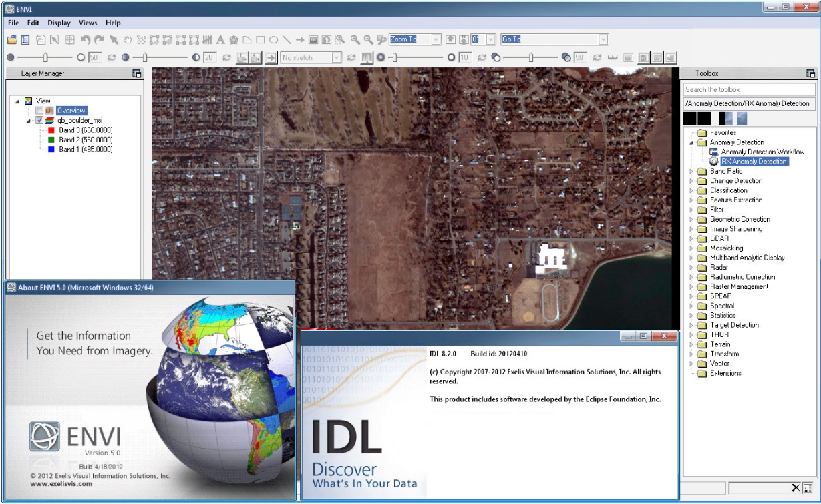Click the ruler icon after the transparency reset
The height and width of the screenshot is (504, 821).
pos(612,57)
